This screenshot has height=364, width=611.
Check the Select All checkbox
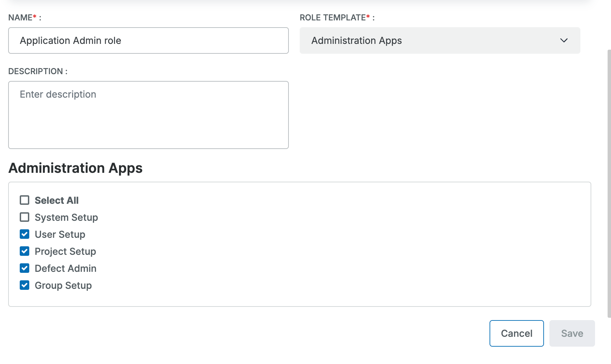(24, 200)
